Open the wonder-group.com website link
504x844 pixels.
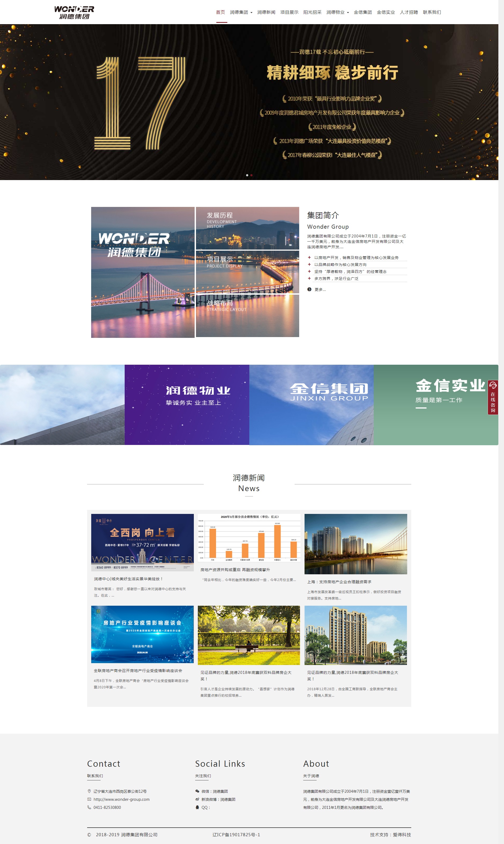tap(121, 799)
